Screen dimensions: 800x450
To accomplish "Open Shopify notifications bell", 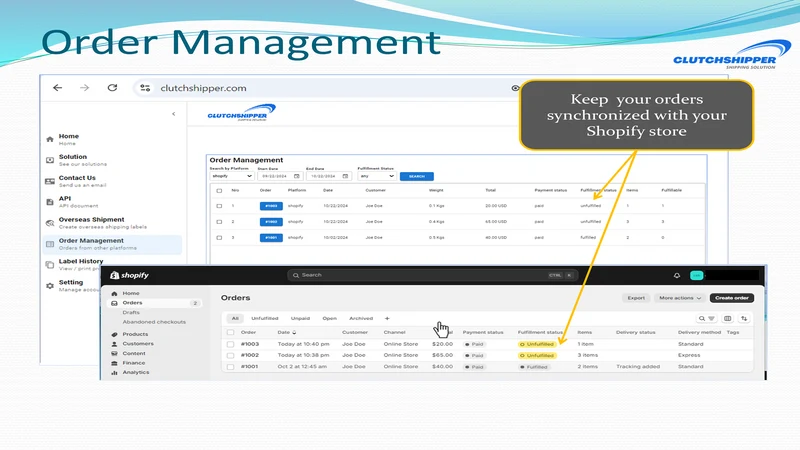I will pyautogui.click(x=677, y=276).
